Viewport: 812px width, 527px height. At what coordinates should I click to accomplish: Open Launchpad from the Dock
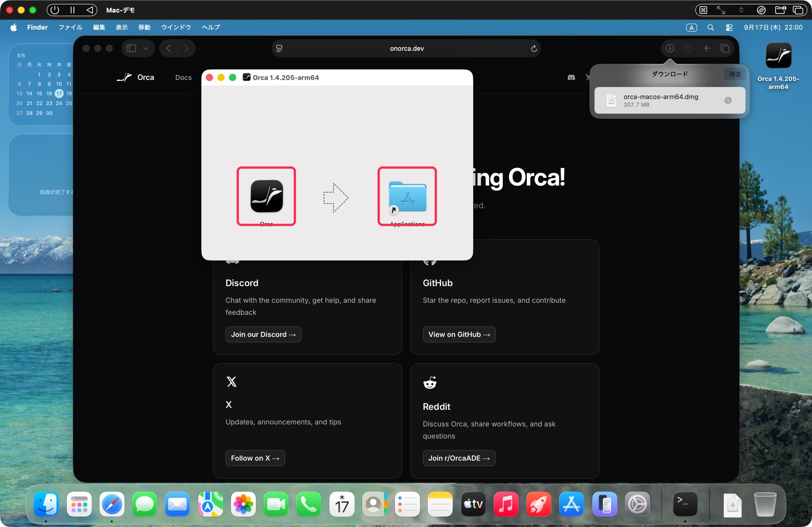(79, 504)
